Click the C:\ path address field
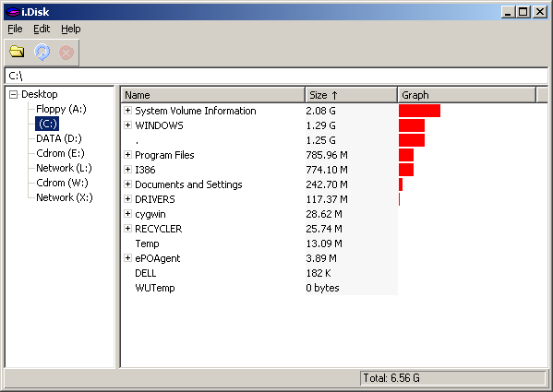This screenshot has height=392, width=553. coord(276,76)
